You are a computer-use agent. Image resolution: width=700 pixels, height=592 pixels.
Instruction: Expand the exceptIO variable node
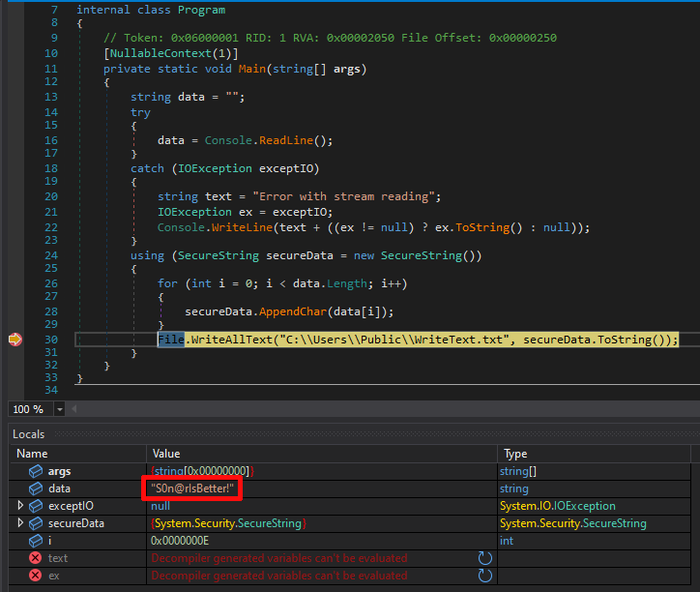pyautogui.click(x=21, y=506)
